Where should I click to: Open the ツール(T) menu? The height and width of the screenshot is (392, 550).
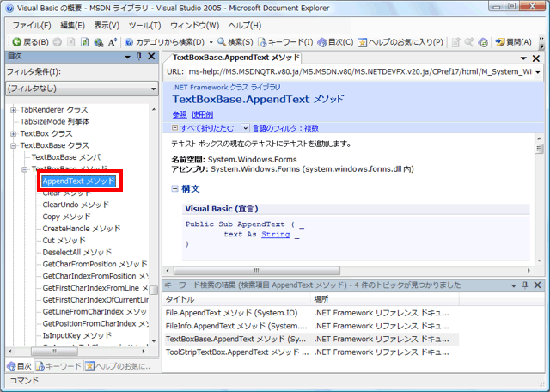[x=144, y=25]
